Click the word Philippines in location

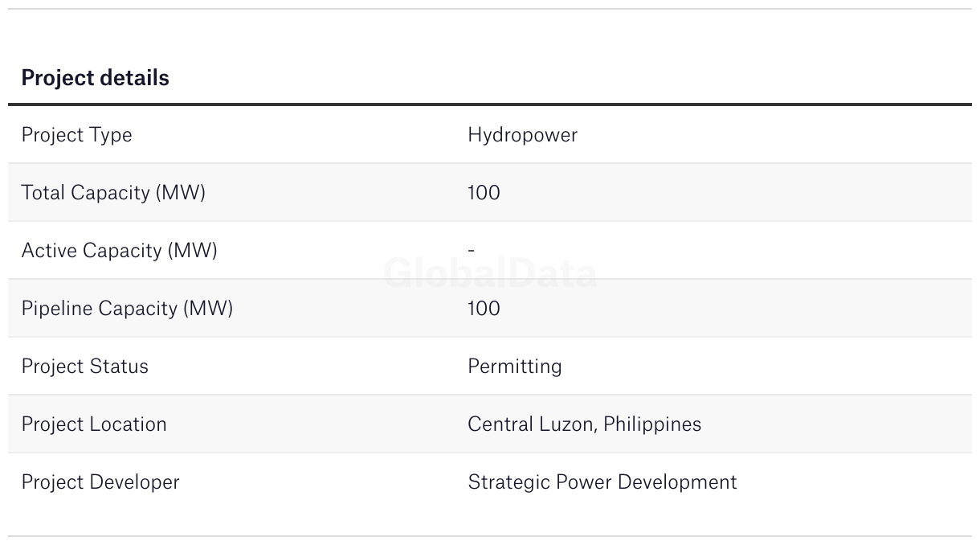pos(652,424)
